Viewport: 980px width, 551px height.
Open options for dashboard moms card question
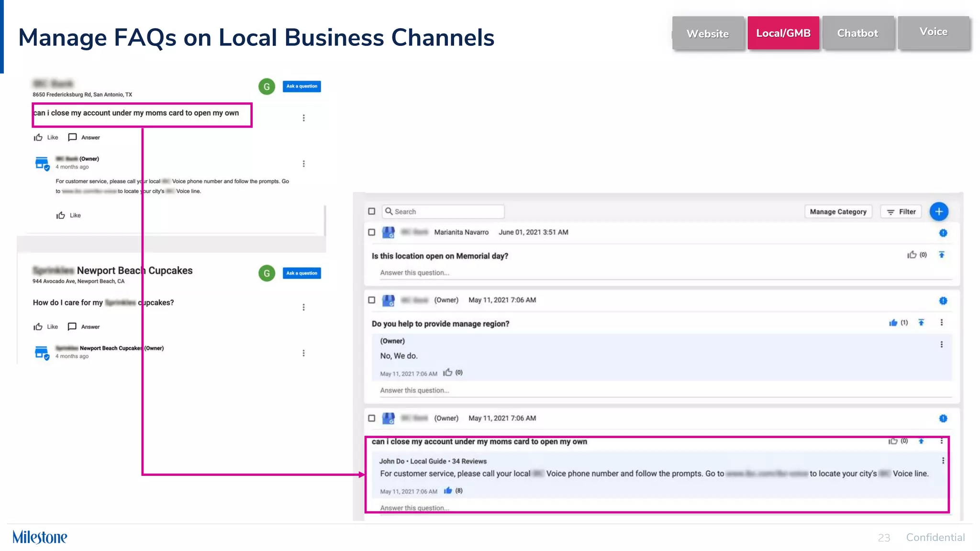[942, 441]
